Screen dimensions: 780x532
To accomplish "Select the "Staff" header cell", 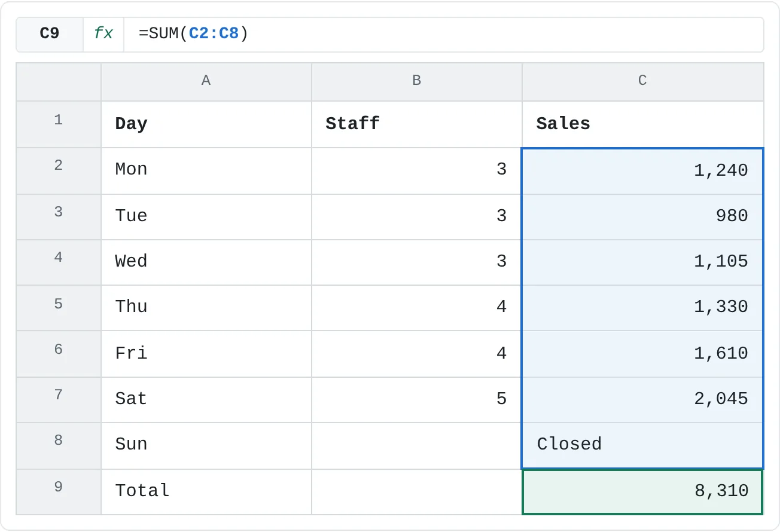I will [x=417, y=124].
